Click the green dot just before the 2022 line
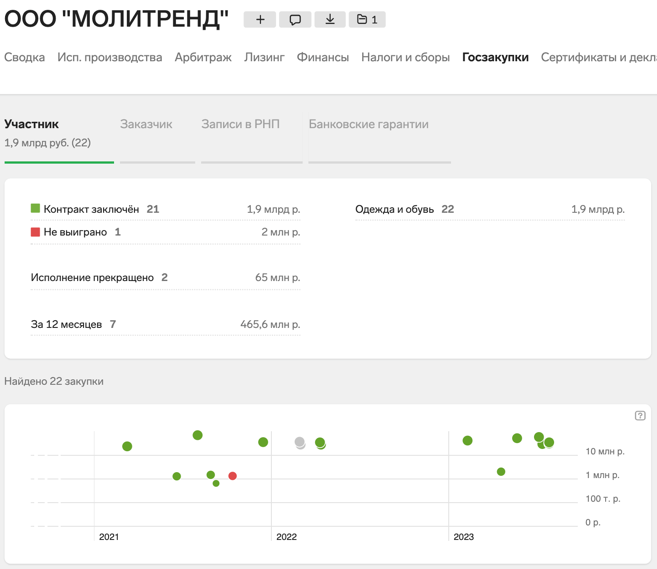The width and height of the screenshot is (657, 569). coord(263,442)
